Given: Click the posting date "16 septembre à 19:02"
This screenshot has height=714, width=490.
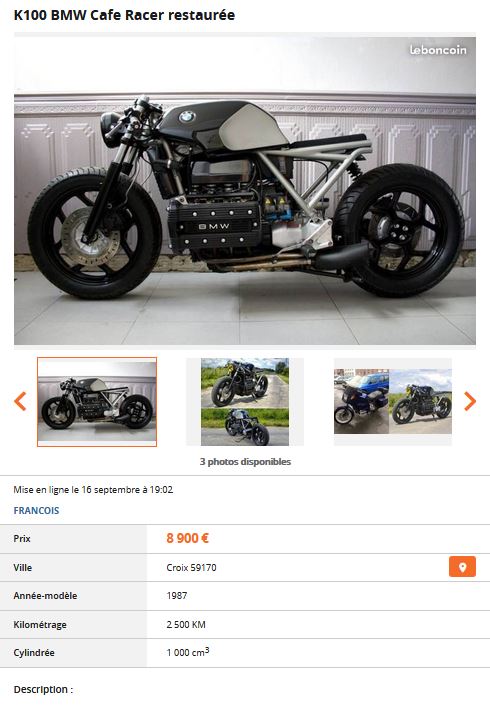Looking at the screenshot, I should click(127, 490).
